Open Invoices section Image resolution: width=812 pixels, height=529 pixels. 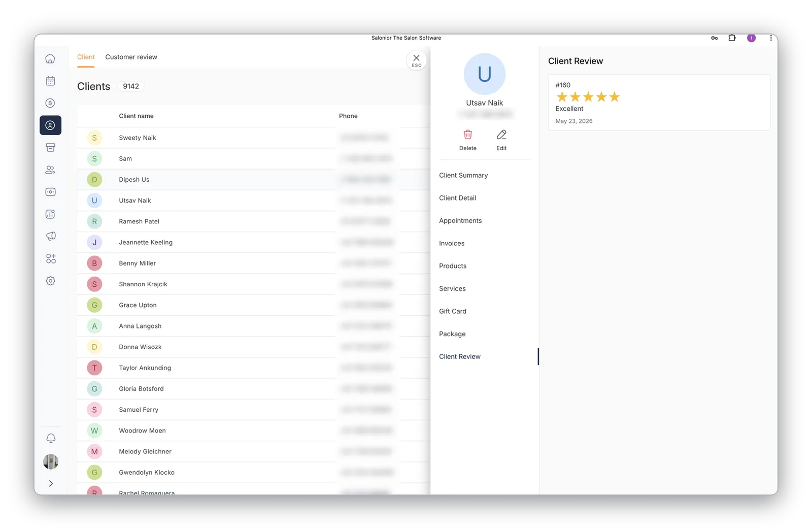pyautogui.click(x=452, y=243)
